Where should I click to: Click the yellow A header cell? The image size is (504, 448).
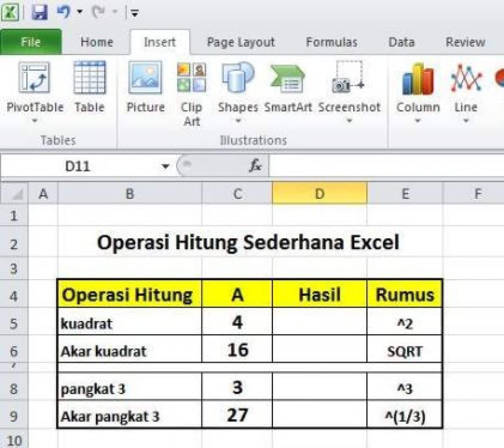click(237, 294)
